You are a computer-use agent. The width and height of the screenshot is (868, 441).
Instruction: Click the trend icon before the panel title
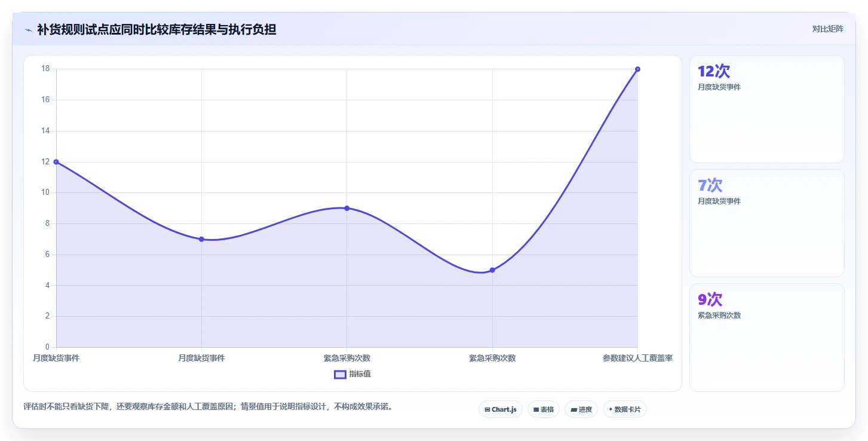click(x=28, y=30)
